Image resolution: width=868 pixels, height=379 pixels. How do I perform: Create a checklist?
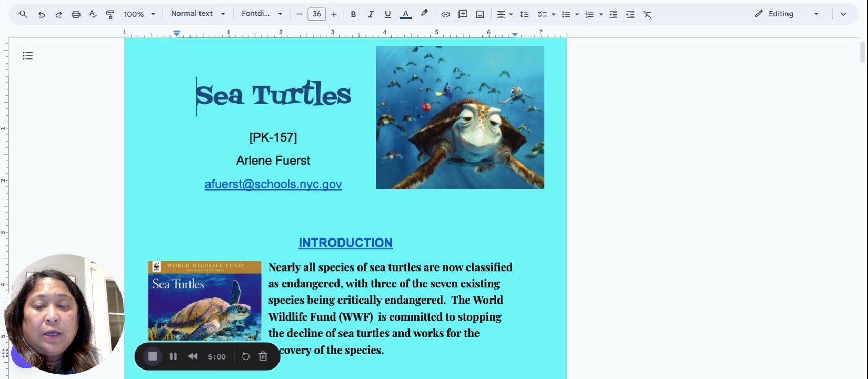[542, 14]
